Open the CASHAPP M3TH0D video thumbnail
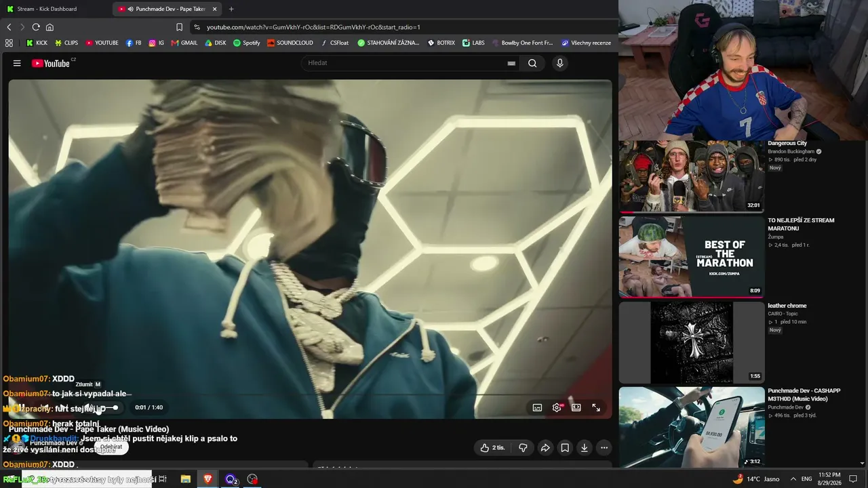The image size is (868, 488). (x=692, y=427)
